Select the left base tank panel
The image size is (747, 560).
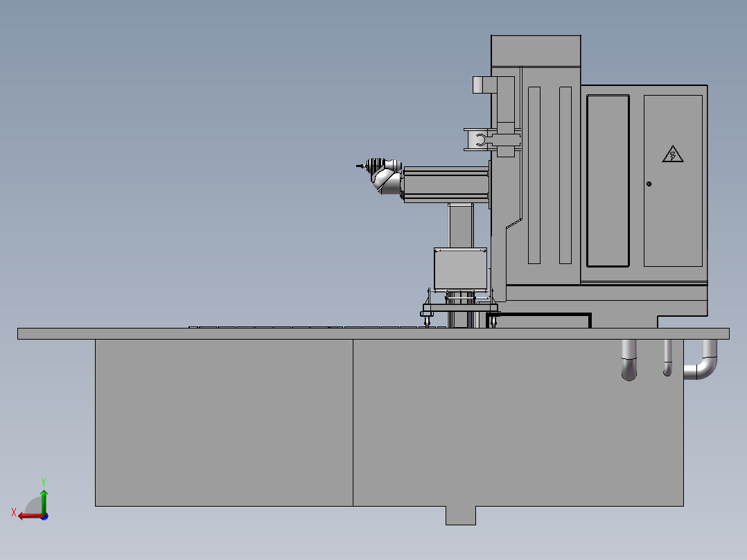click(x=224, y=423)
